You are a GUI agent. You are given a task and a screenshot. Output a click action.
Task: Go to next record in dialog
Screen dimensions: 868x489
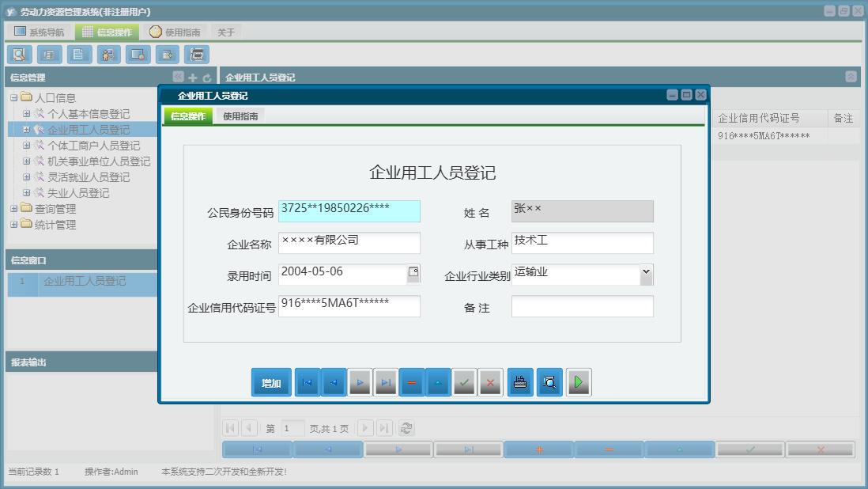(x=360, y=382)
